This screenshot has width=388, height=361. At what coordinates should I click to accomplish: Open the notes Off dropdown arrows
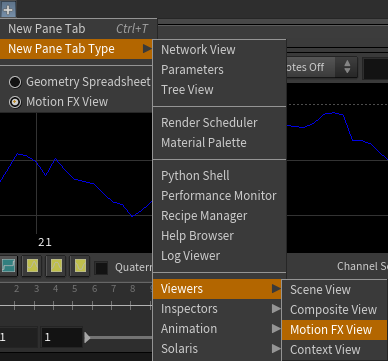[347, 67]
